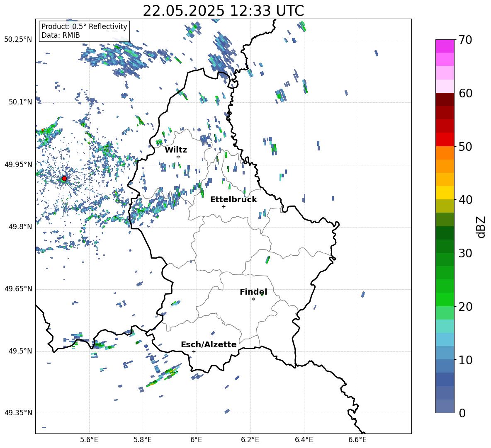The height and width of the screenshot is (448, 491).
Task: Click the dBZ colorbar axis label
Action: pos(481,227)
